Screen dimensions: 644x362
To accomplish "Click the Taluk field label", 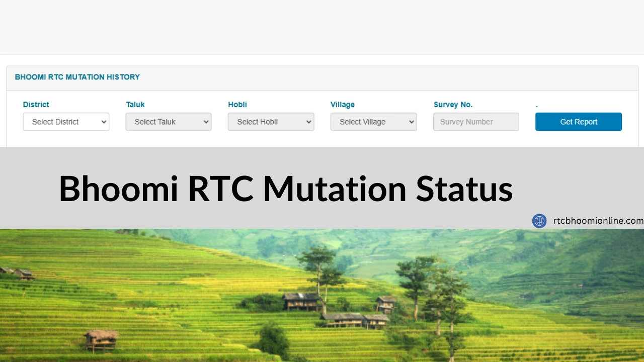I will point(135,105).
